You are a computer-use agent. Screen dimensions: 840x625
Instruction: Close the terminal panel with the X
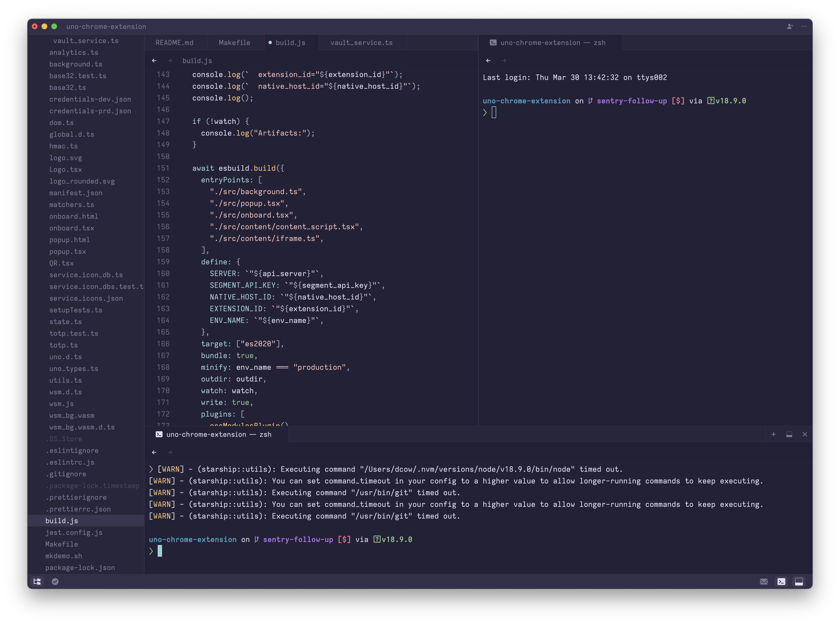tap(805, 434)
